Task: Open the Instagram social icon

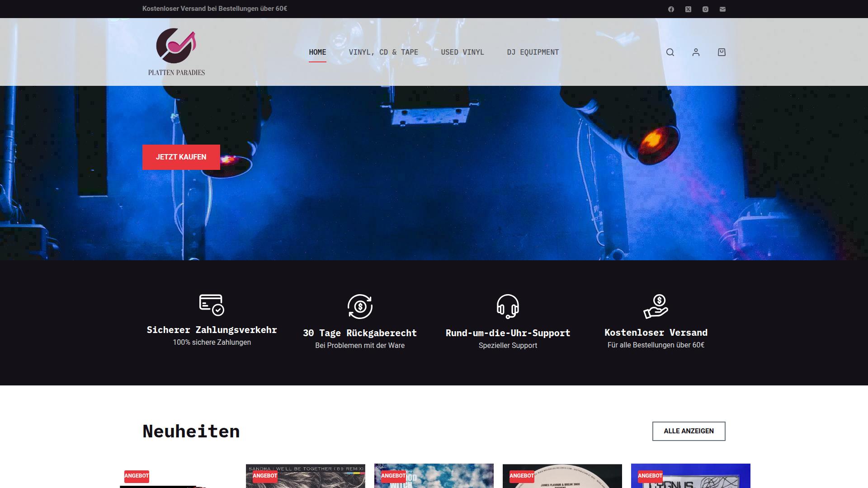Action: (x=705, y=9)
